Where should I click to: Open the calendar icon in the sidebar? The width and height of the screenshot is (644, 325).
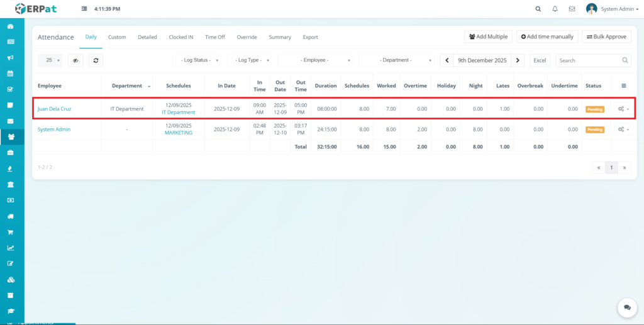[10, 74]
